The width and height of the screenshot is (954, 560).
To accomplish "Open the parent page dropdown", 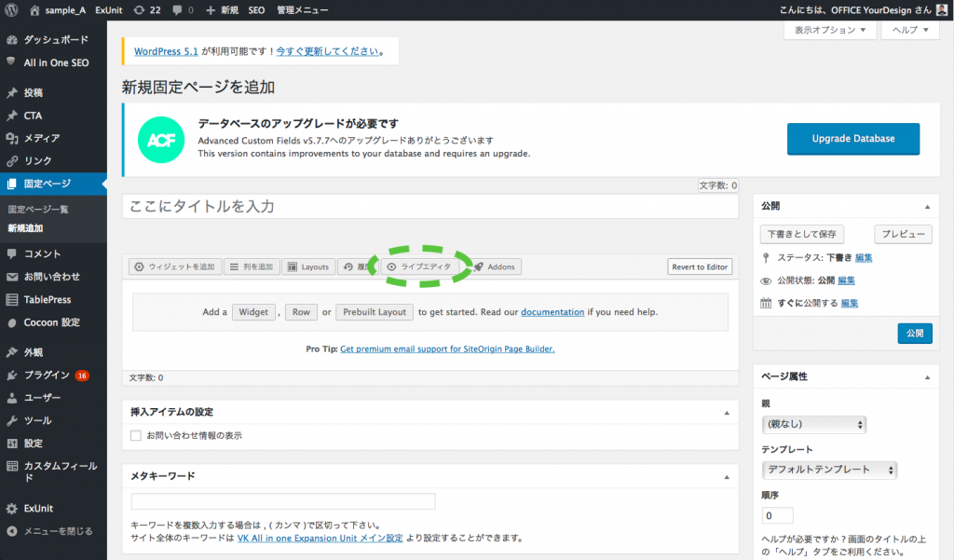I will click(813, 425).
